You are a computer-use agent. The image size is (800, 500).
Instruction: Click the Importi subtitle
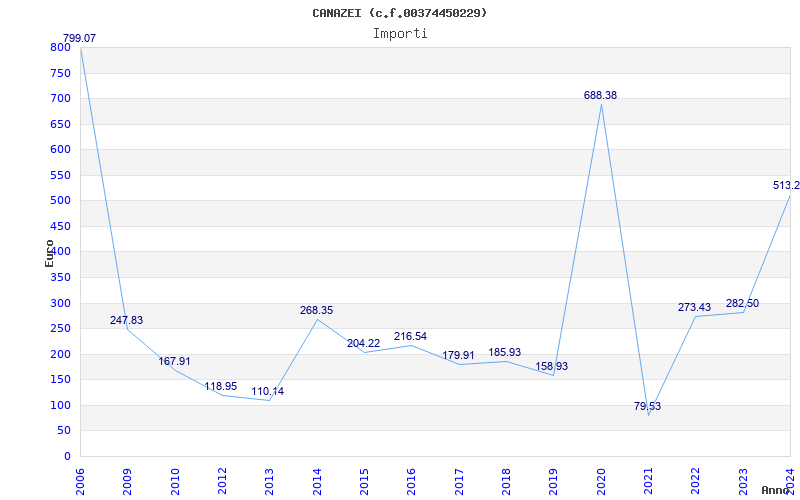tap(399, 34)
